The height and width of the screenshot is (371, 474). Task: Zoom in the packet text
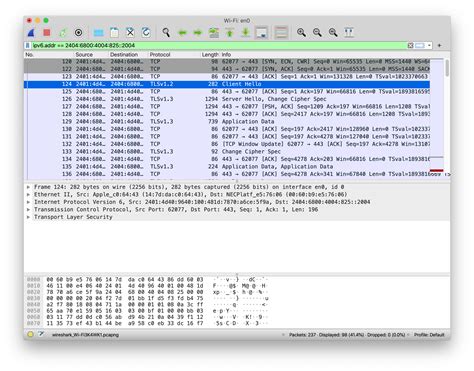pyautogui.click(x=301, y=32)
